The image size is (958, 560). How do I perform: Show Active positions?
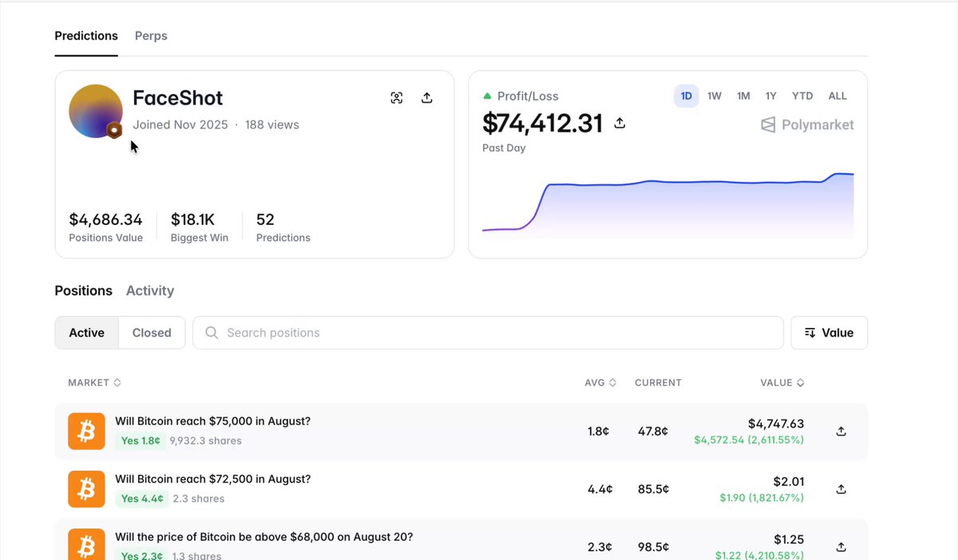coord(87,333)
